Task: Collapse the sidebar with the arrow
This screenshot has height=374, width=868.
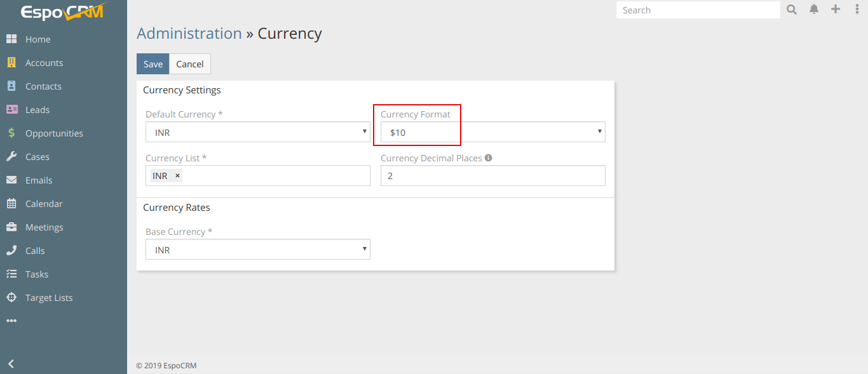Action: [x=11, y=364]
